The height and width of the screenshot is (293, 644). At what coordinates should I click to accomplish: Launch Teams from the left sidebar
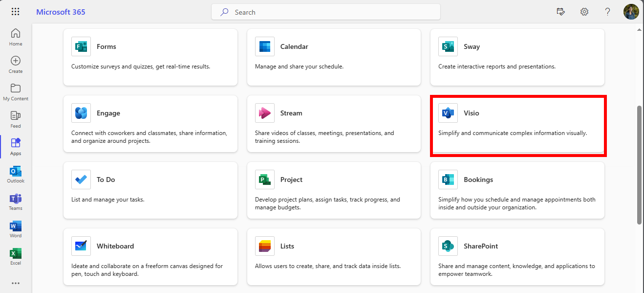pyautogui.click(x=16, y=202)
